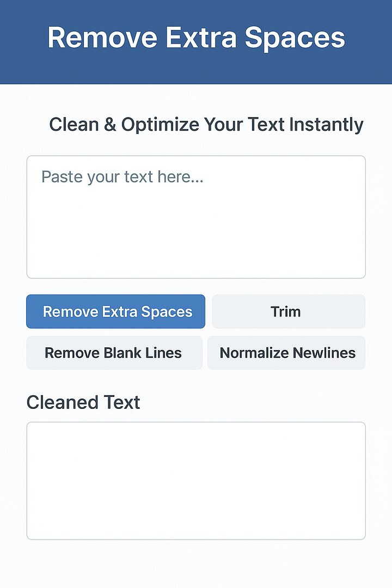Trim leading and trailing whitespace with Trim
This screenshot has height=588, width=392.
coord(289,311)
